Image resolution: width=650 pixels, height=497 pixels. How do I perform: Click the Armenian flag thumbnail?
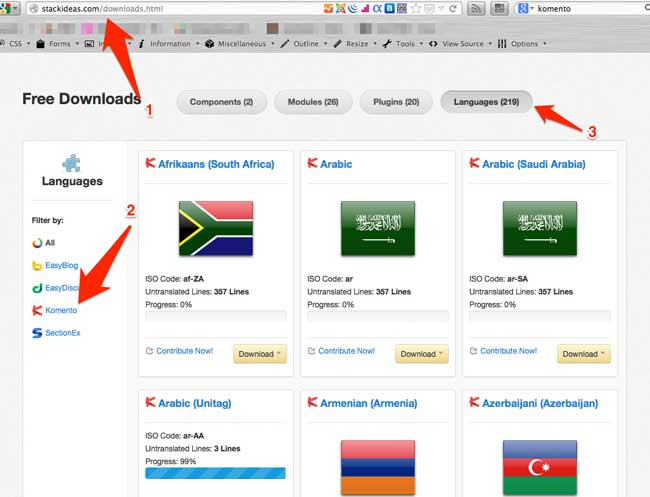pos(378,467)
